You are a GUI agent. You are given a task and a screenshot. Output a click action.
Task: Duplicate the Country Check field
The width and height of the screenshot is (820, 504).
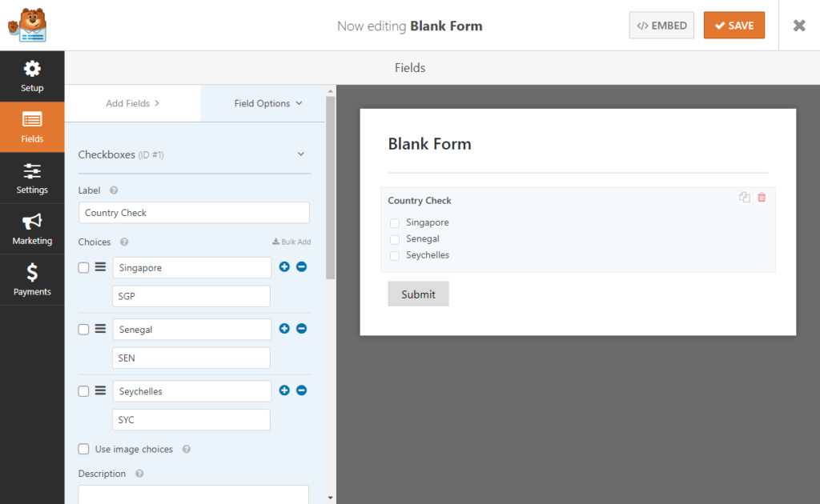744,197
